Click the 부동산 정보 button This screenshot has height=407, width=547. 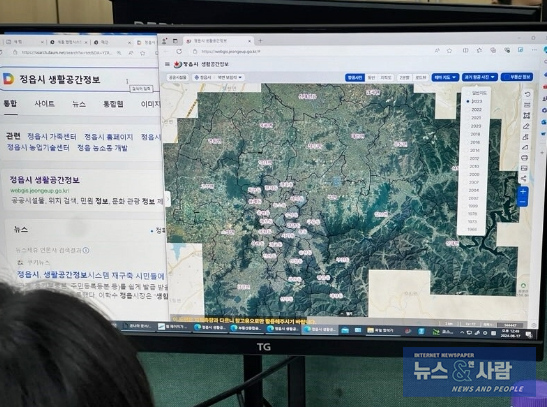tap(517, 77)
